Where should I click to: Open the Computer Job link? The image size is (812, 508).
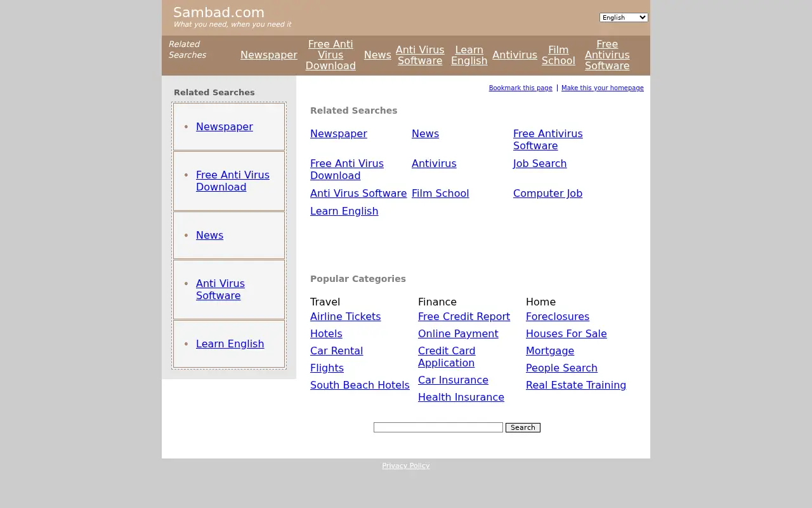(547, 193)
